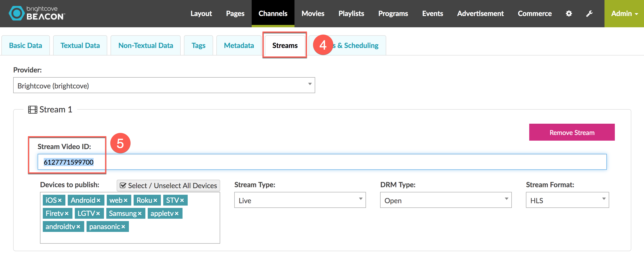The image size is (644, 254).
Task: Click the wrench tools icon
Action: coord(589,13)
